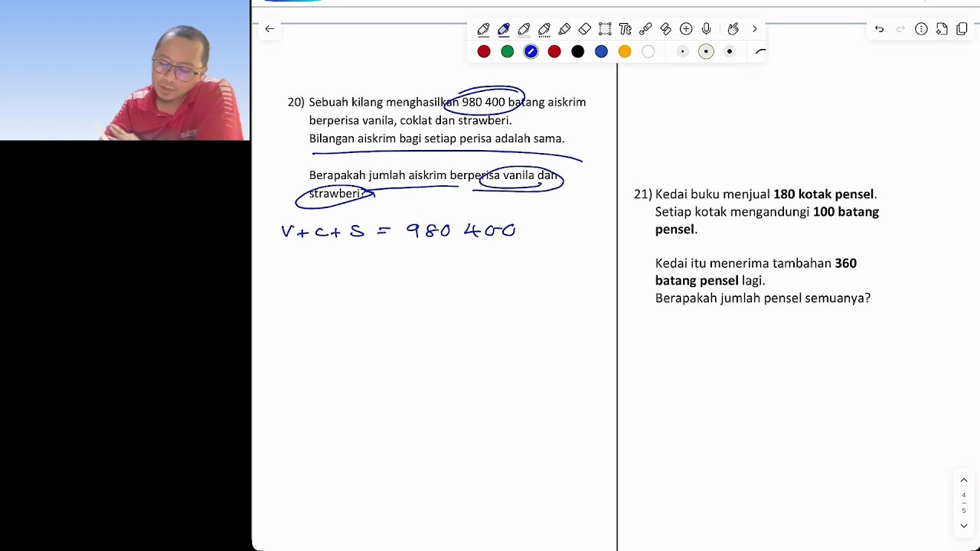Click the presenter webcam video thumbnail
Viewport: 980px width, 551px height.
click(x=125, y=70)
